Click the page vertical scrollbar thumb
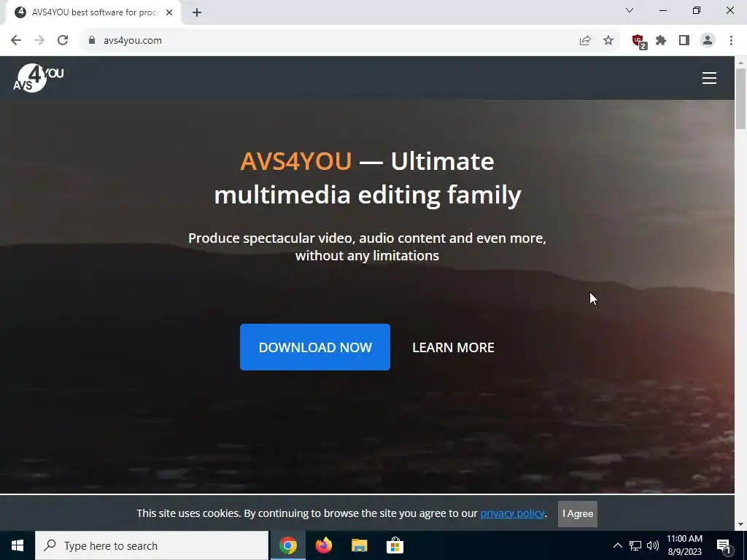747x560 pixels. (x=740, y=98)
